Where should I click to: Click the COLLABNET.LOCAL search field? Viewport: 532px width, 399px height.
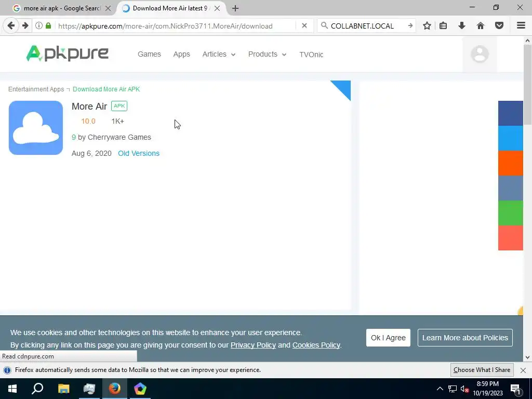click(366, 26)
